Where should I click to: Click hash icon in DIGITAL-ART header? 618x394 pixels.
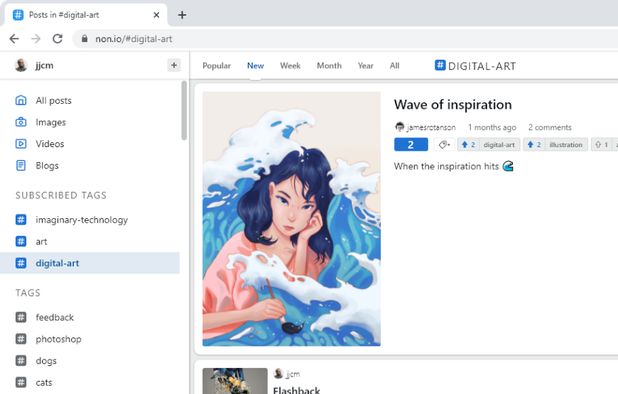pos(440,65)
